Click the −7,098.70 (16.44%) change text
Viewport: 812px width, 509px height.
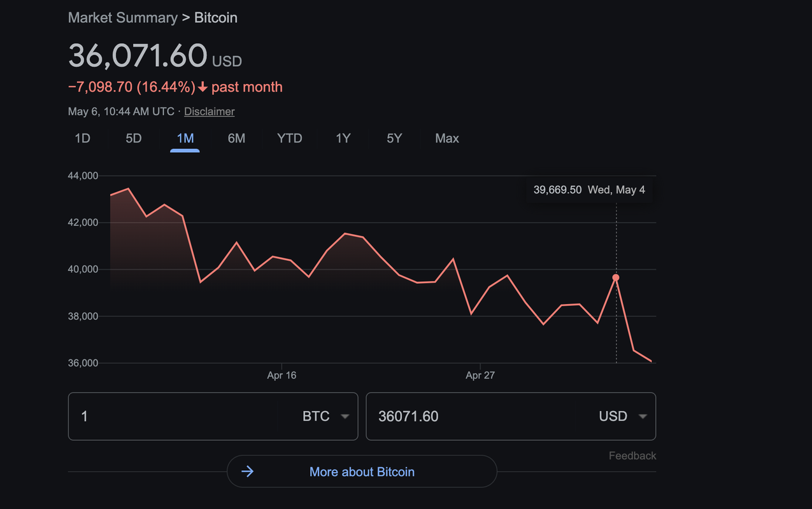tap(132, 87)
